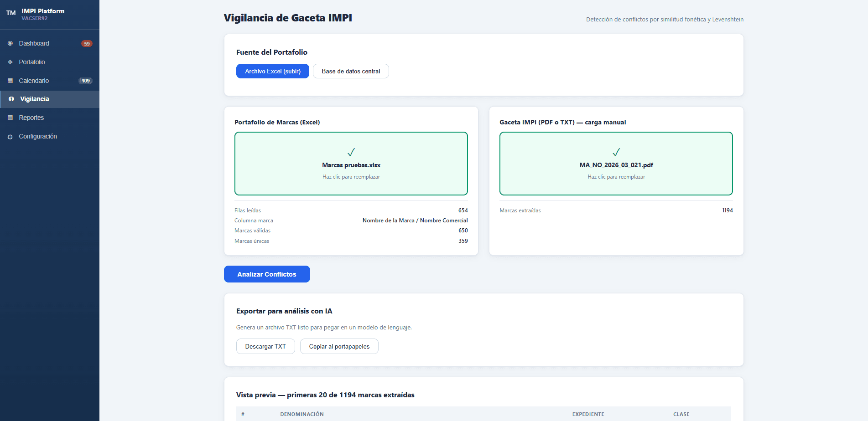Click the CLASE column header
The height and width of the screenshot is (421, 868).
coord(681,414)
